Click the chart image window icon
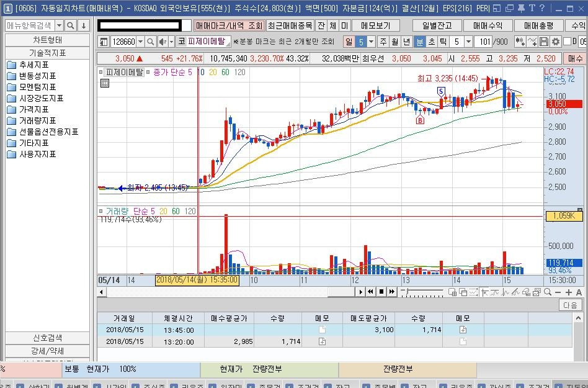This screenshot has height=388, width=588. pyautogui.click(x=537, y=292)
